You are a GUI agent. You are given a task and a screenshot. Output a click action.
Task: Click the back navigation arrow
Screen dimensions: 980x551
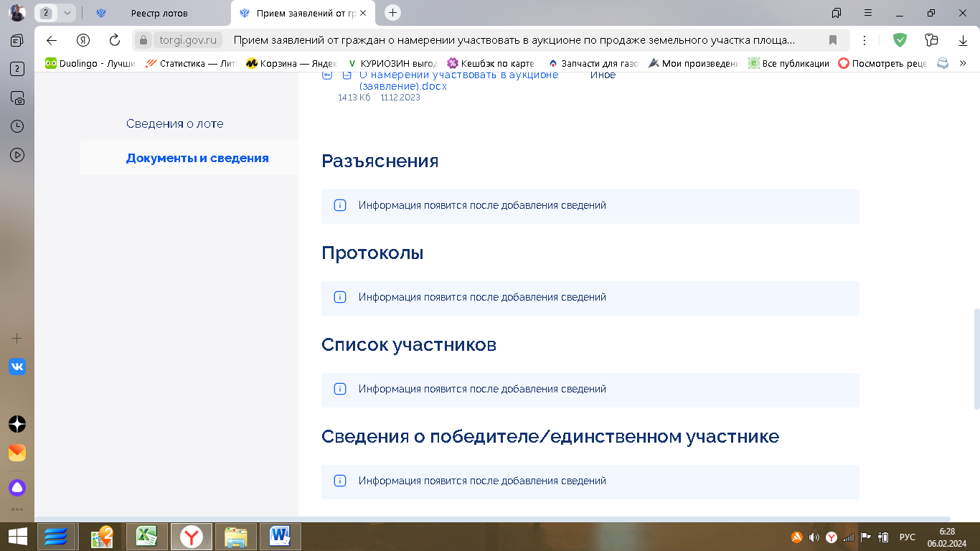click(50, 39)
